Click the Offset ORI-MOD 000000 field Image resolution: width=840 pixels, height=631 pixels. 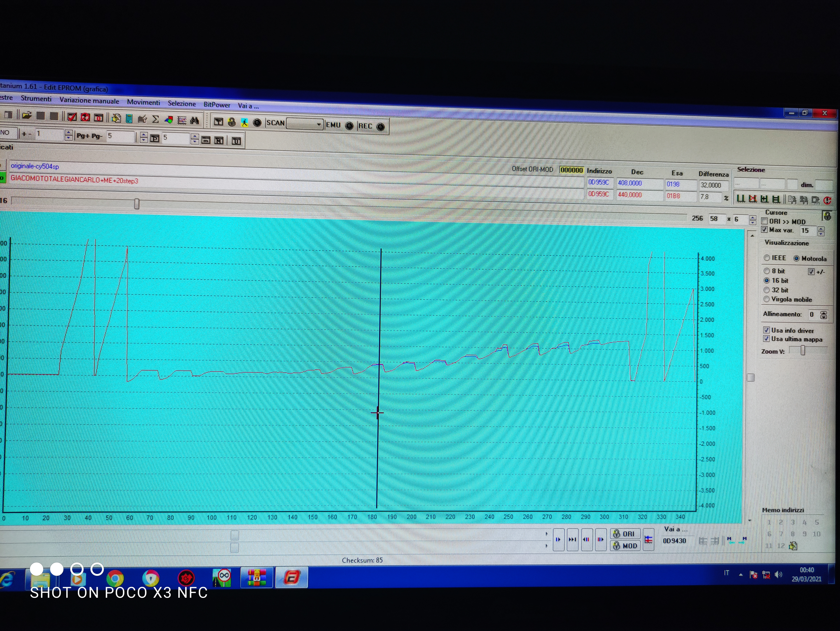pos(572,170)
